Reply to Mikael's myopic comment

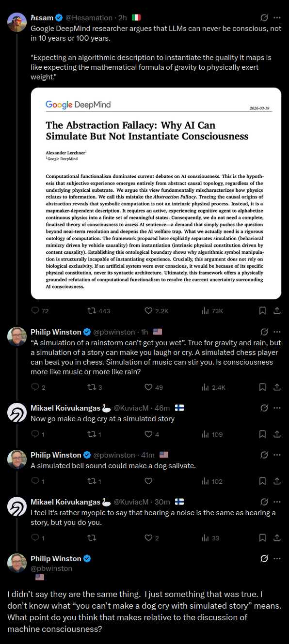[35, 537]
